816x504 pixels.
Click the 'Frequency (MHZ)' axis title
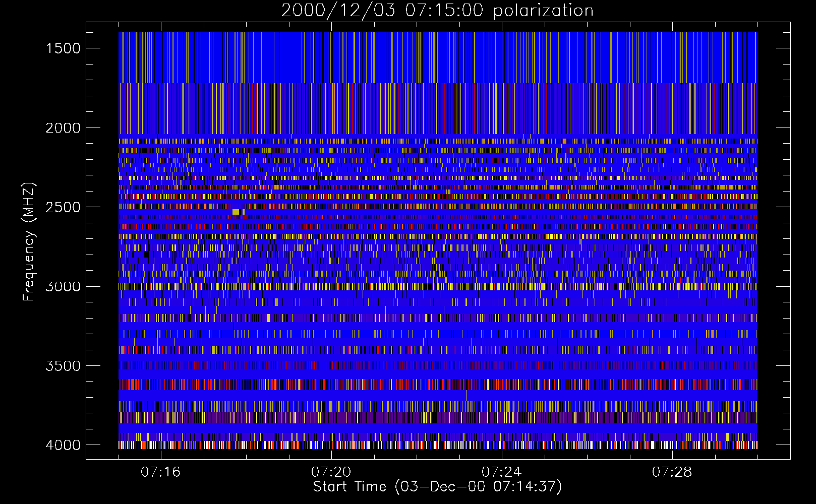(x=29, y=241)
